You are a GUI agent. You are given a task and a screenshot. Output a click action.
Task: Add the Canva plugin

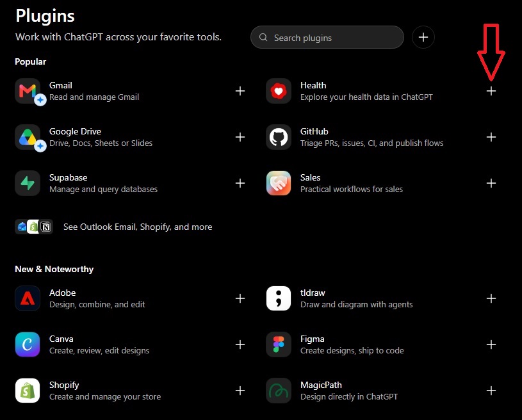[240, 344]
